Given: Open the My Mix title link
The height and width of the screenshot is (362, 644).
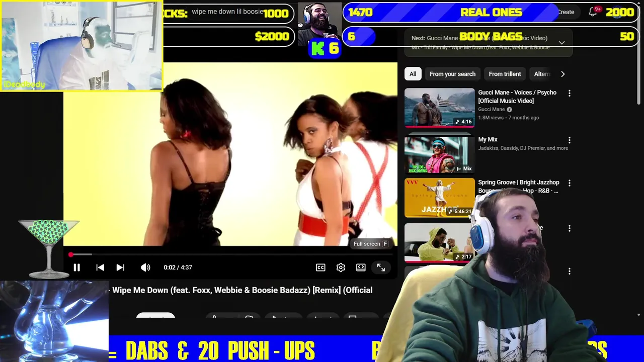Looking at the screenshot, I should click(x=488, y=139).
